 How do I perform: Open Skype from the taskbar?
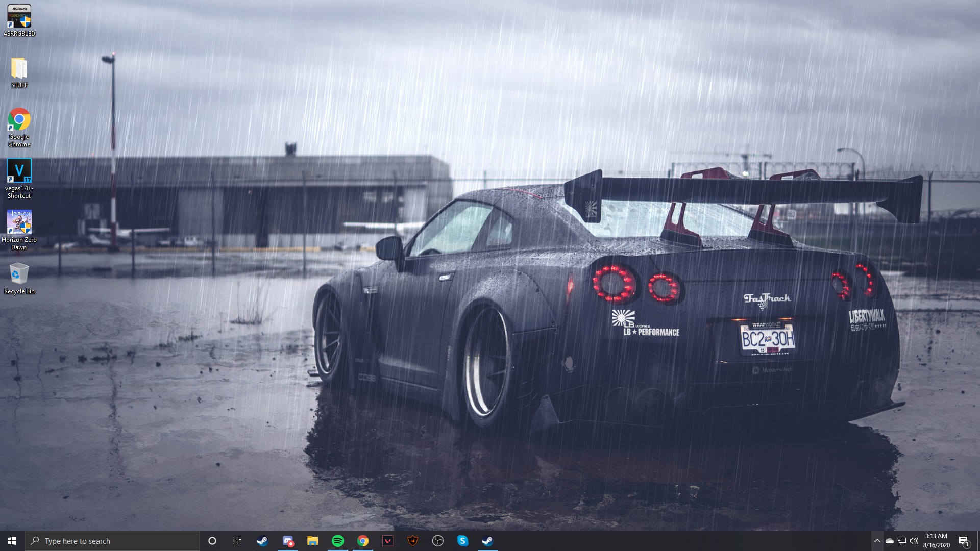point(462,541)
